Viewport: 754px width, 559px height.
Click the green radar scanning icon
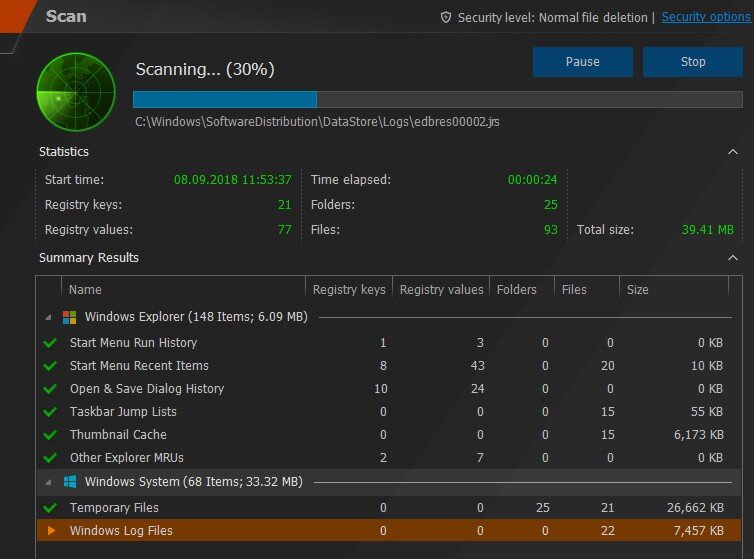[x=76, y=92]
